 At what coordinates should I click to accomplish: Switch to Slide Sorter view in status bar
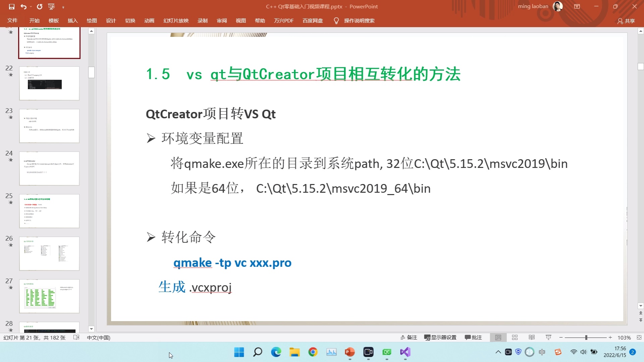pyautogui.click(x=515, y=338)
